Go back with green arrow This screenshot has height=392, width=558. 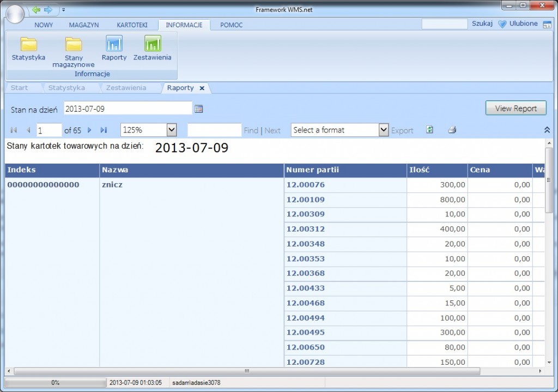click(37, 10)
